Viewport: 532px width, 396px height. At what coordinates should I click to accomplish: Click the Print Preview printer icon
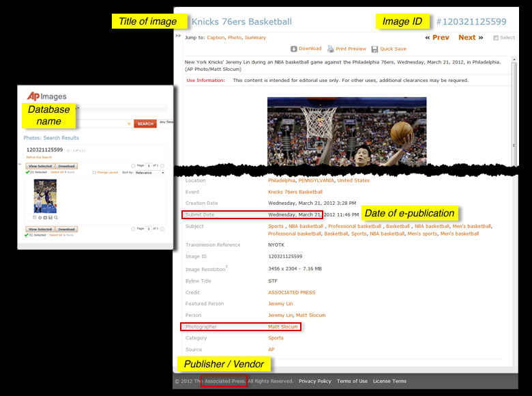(330, 49)
